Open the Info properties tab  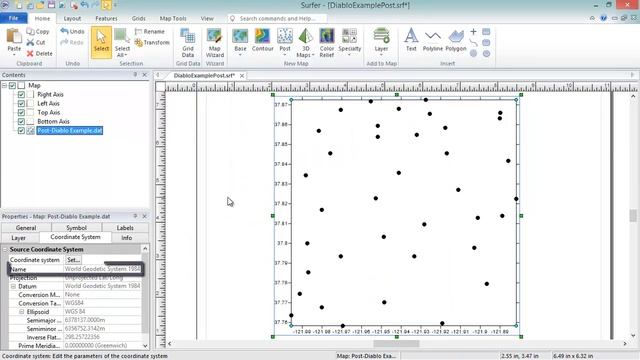click(127, 238)
